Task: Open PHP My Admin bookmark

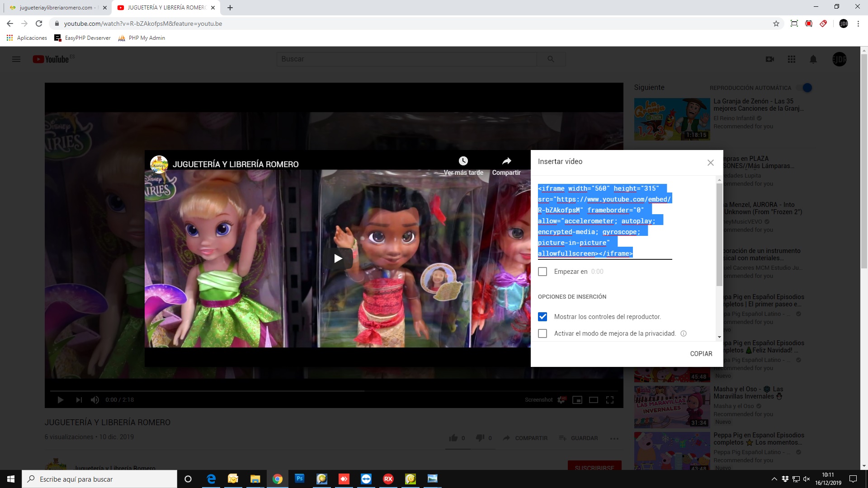Action: point(142,38)
